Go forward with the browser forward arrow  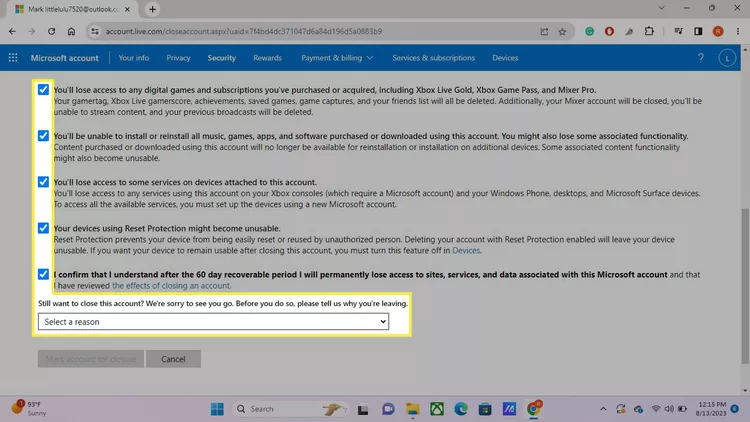(x=32, y=31)
